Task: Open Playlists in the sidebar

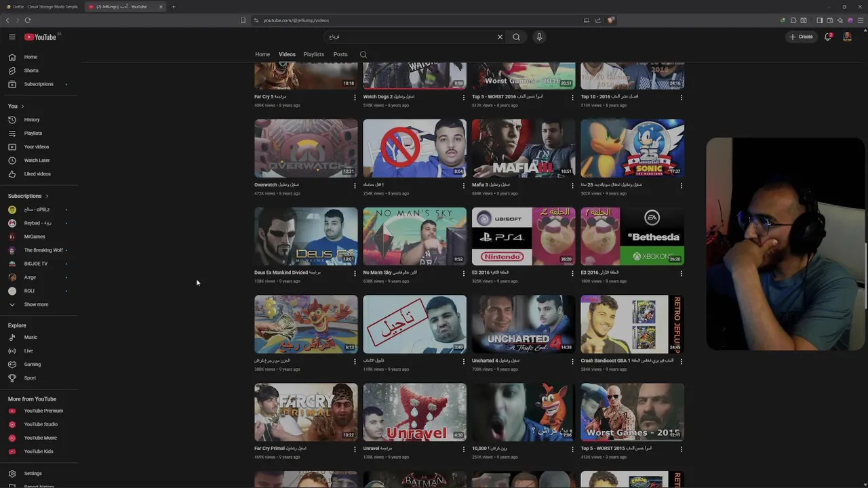Action: click(x=33, y=133)
